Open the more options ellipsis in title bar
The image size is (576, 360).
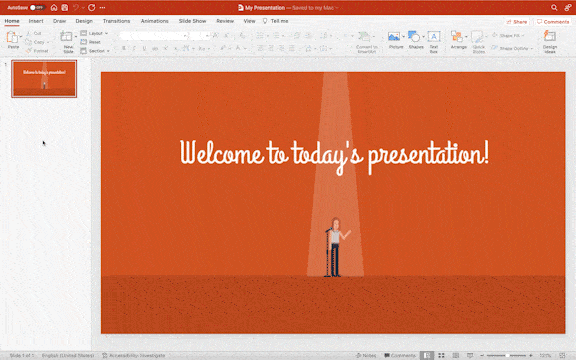click(x=102, y=7)
